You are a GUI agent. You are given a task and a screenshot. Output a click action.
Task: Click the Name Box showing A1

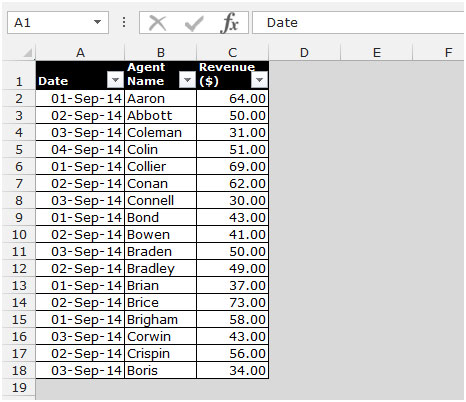[58, 23]
